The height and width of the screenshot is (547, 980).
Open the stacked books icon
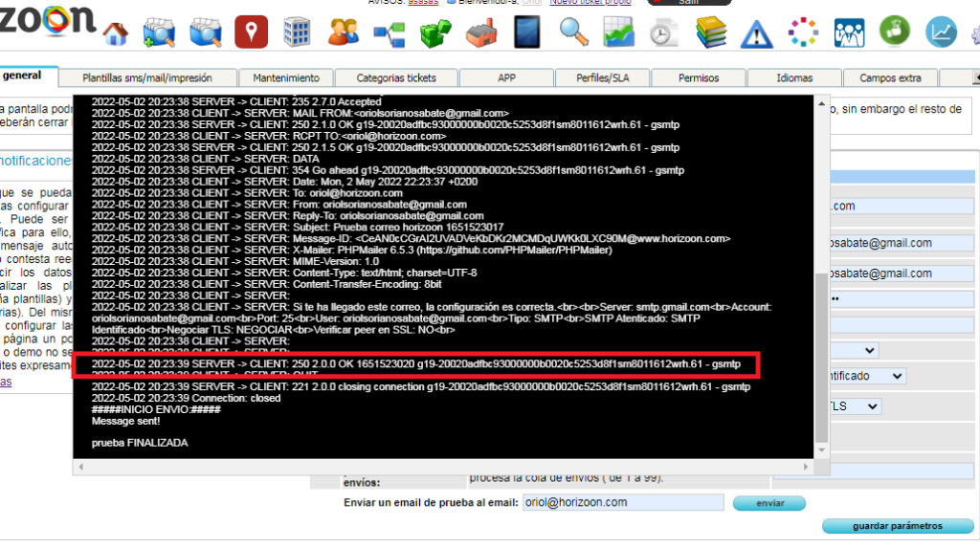tap(711, 32)
